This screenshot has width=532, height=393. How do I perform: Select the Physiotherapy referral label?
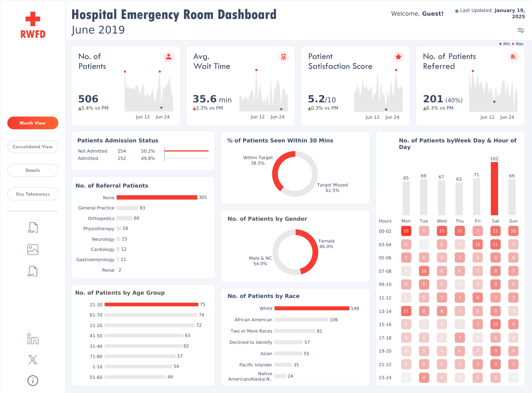pos(99,229)
